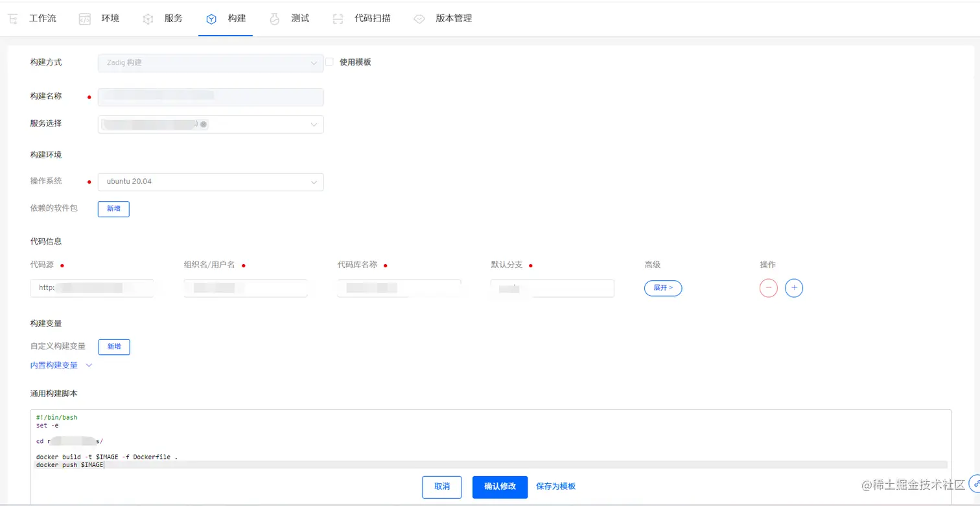Click the floating link icon at bottom right

click(x=974, y=485)
